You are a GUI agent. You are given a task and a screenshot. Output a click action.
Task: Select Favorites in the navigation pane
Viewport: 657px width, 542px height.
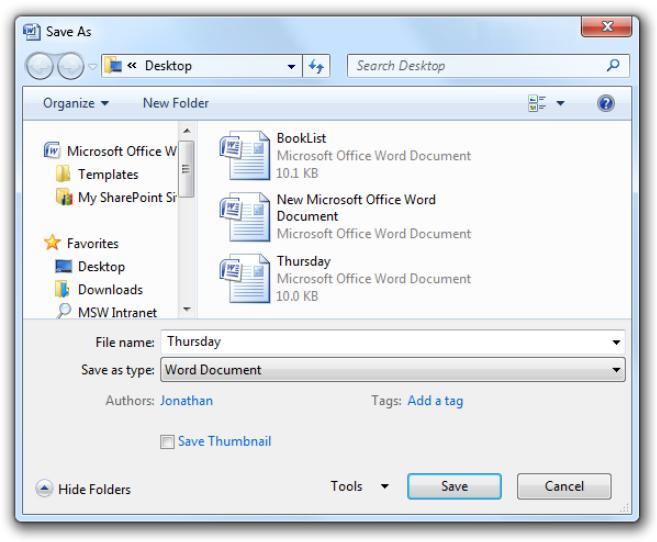pyautogui.click(x=81, y=243)
